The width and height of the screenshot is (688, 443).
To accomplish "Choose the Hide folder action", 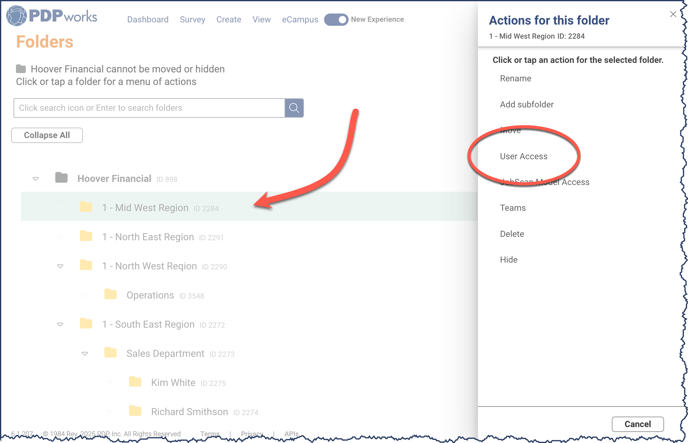I will click(x=509, y=260).
